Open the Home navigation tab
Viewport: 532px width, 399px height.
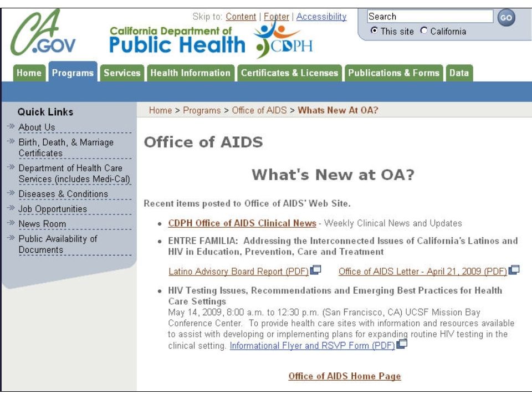(29, 73)
